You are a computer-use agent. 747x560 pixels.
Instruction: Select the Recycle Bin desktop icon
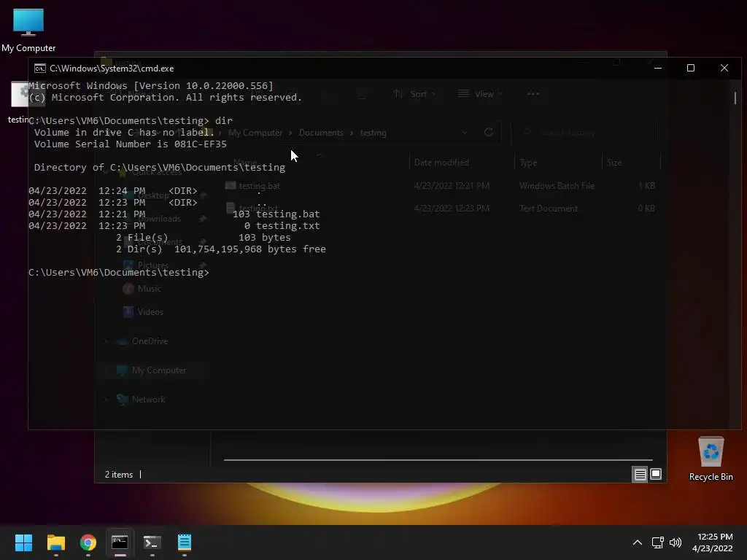click(711, 459)
